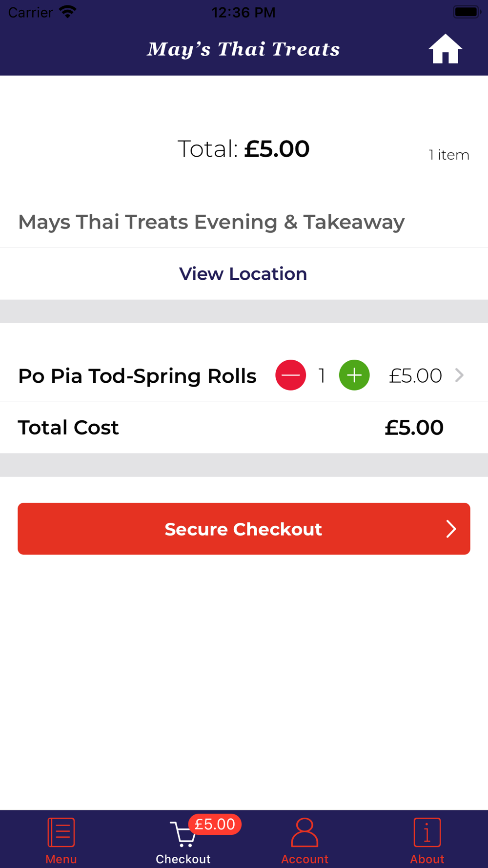Image resolution: width=488 pixels, height=868 pixels.
Task: Open the Account profile icon
Action: pyautogui.click(x=305, y=832)
